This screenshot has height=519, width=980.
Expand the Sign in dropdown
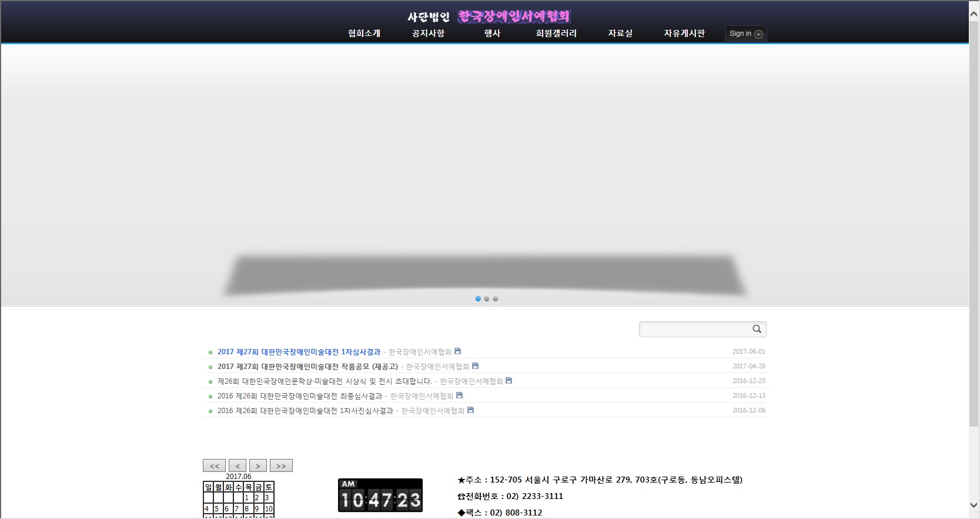745,34
